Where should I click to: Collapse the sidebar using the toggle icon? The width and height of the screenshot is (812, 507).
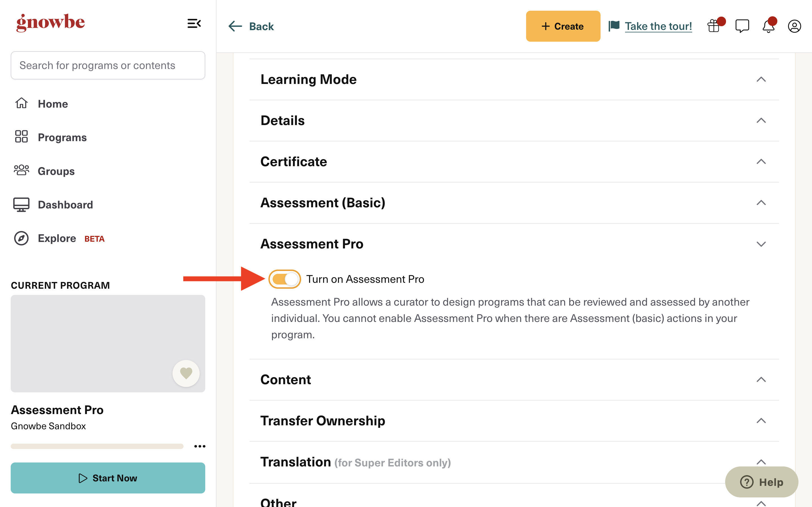point(194,23)
